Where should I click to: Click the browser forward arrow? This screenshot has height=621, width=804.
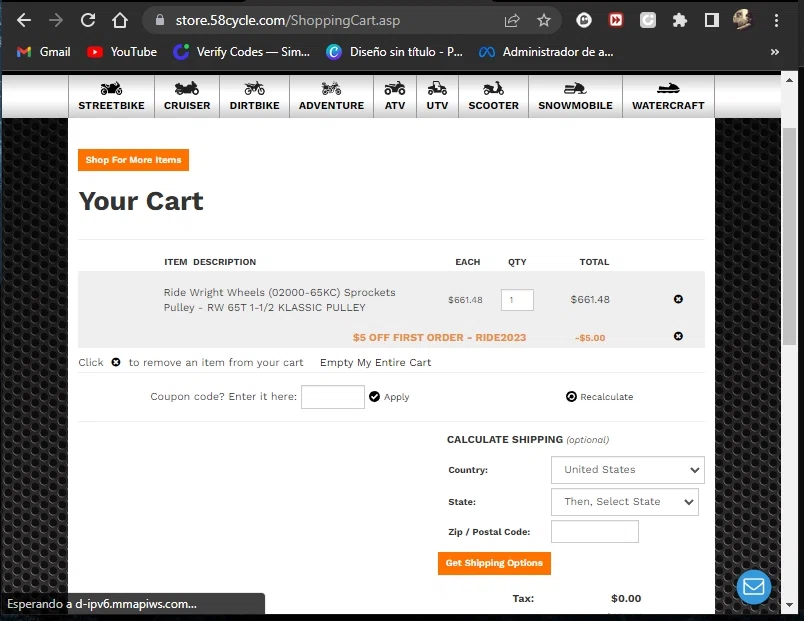tap(56, 21)
